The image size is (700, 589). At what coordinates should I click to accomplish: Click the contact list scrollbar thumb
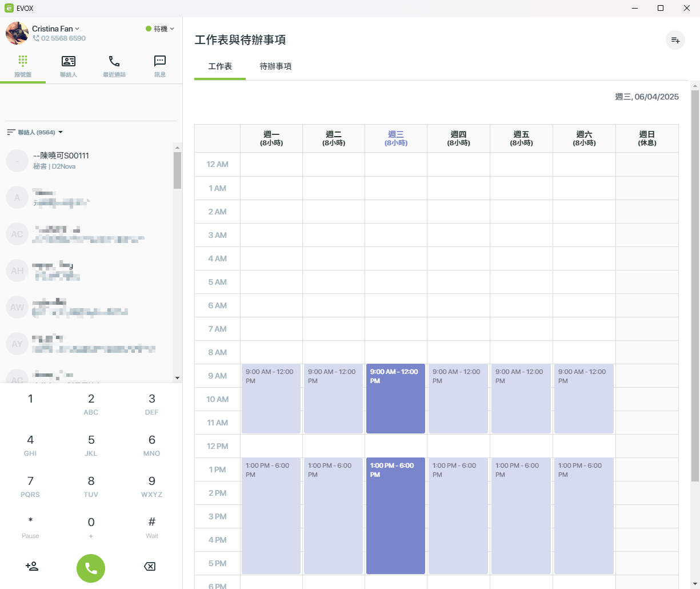tap(177, 170)
